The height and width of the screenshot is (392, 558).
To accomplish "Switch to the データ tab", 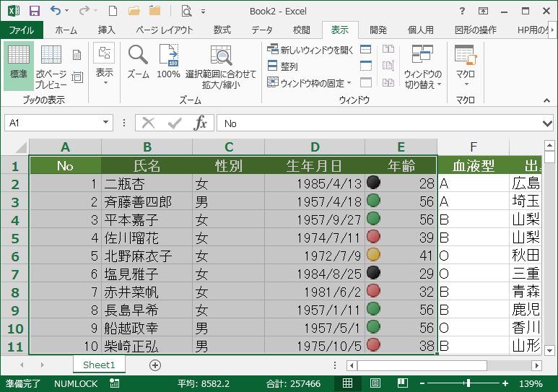I will pyautogui.click(x=262, y=30).
